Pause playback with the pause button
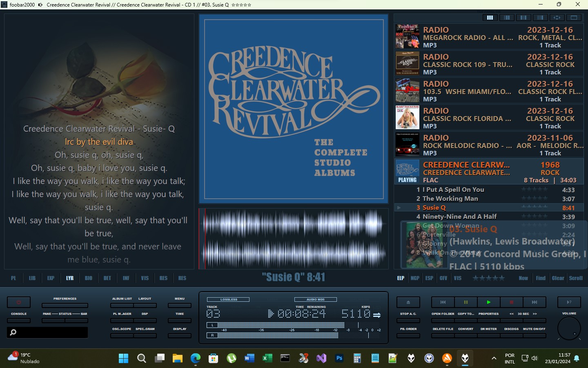588x368 pixels. 465,302
